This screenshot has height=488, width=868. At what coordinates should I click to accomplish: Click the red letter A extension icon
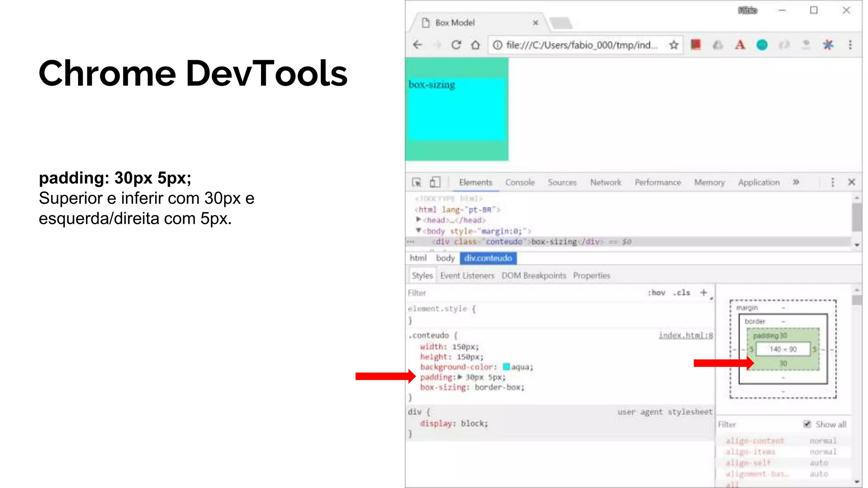click(740, 45)
